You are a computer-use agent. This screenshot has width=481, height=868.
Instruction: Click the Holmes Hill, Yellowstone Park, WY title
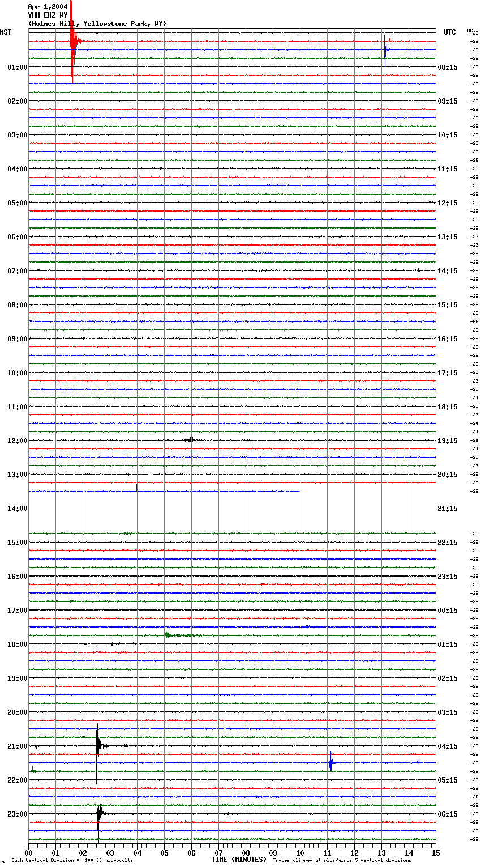click(x=97, y=24)
